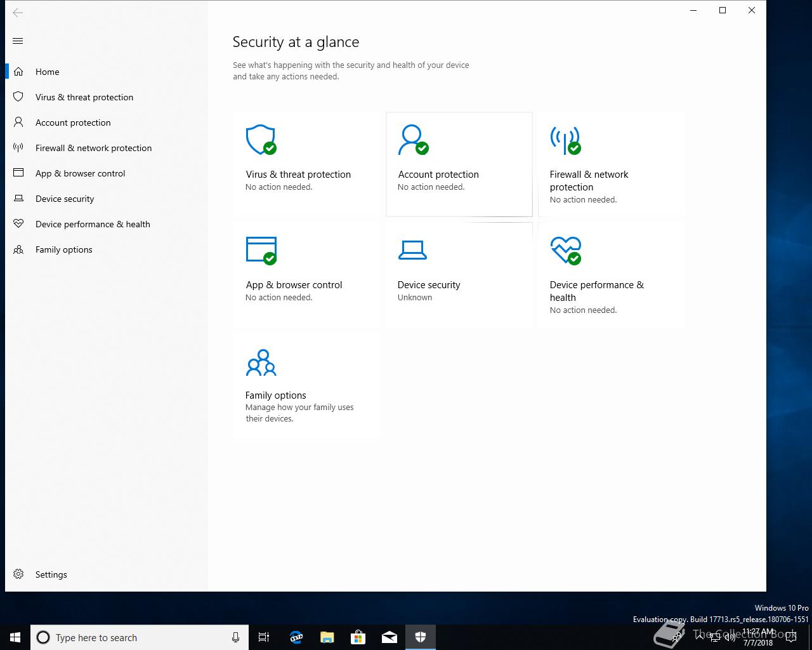This screenshot has height=650, width=812.
Task: Open Virus & threat protection in sidebar
Action: coord(107,97)
